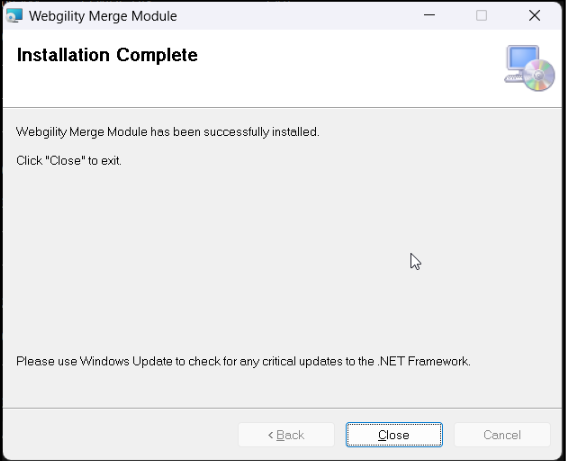The width and height of the screenshot is (567, 461).
Task: Click the disabled Back button
Action: (x=286, y=435)
